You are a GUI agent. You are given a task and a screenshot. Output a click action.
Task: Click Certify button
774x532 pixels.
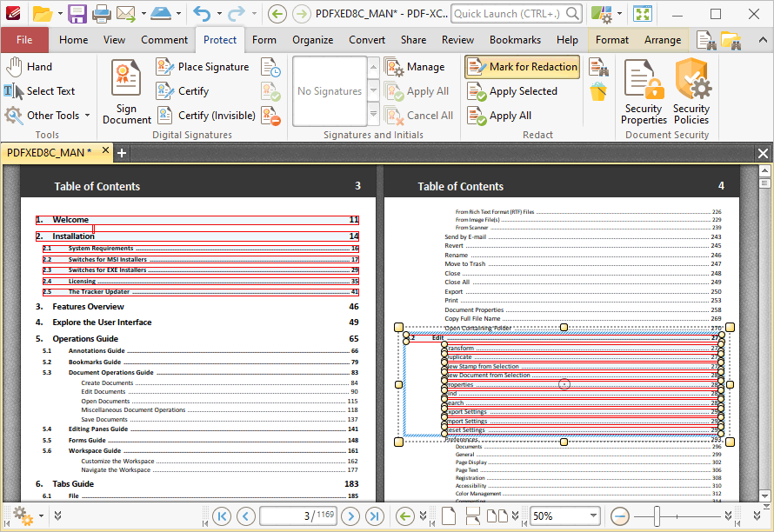pyautogui.click(x=183, y=91)
